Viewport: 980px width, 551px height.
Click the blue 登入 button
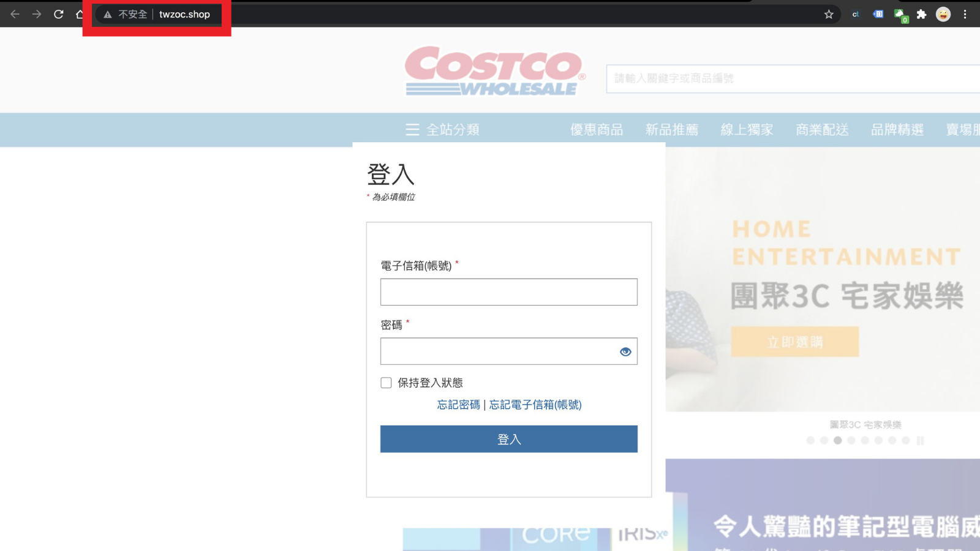(x=509, y=439)
